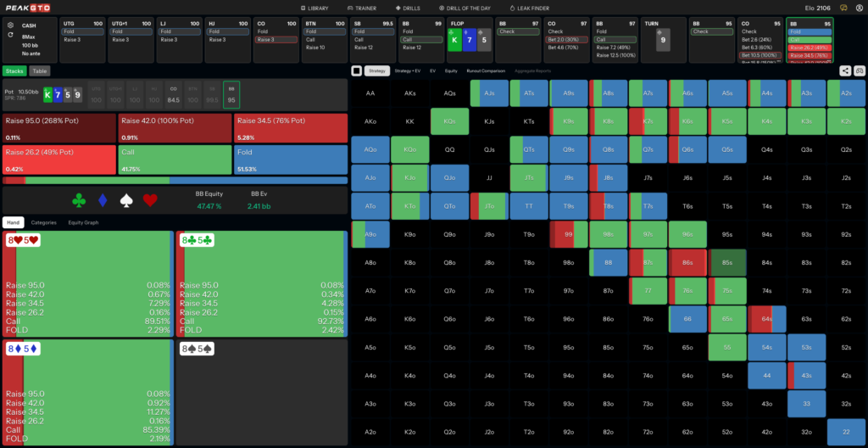Select the flop King of clubs card

coord(455,40)
